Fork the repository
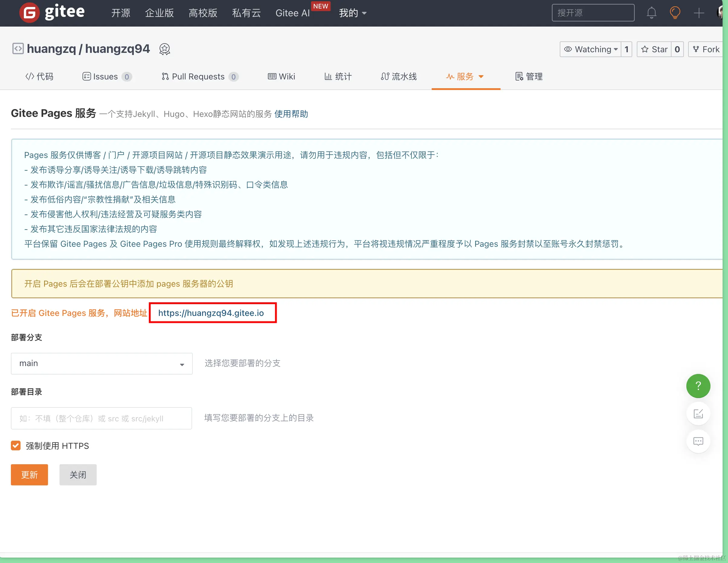728x563 pixels. [x=706, y=49]
